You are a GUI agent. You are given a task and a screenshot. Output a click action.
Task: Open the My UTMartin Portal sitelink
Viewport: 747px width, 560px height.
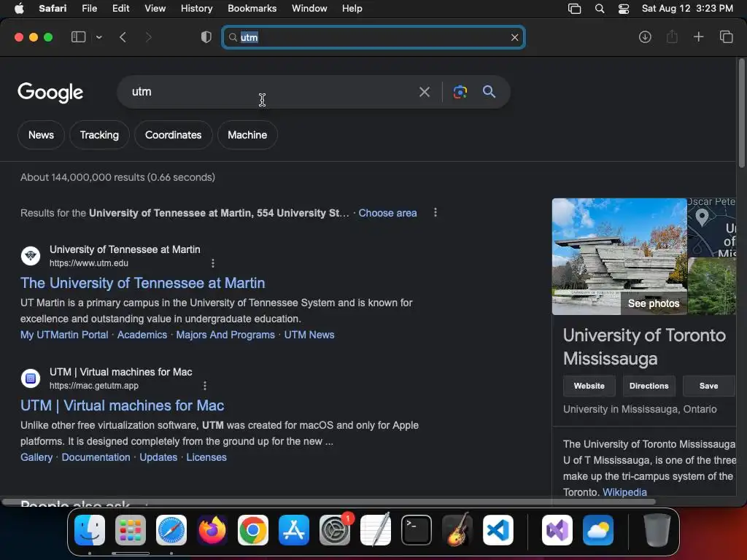(64, 335)
